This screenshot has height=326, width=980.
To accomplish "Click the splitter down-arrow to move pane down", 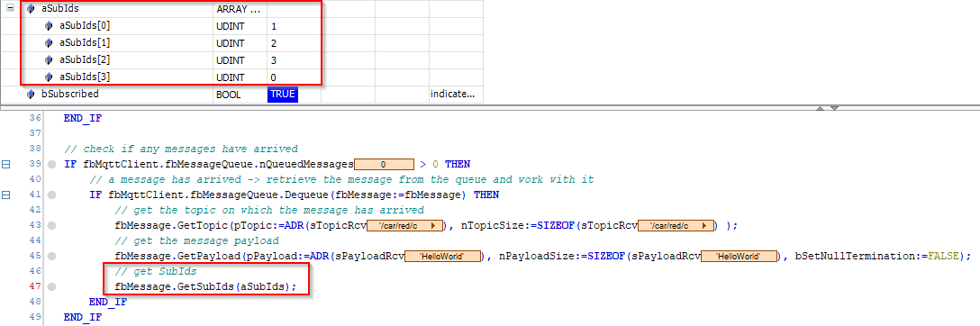I will 834,109.
